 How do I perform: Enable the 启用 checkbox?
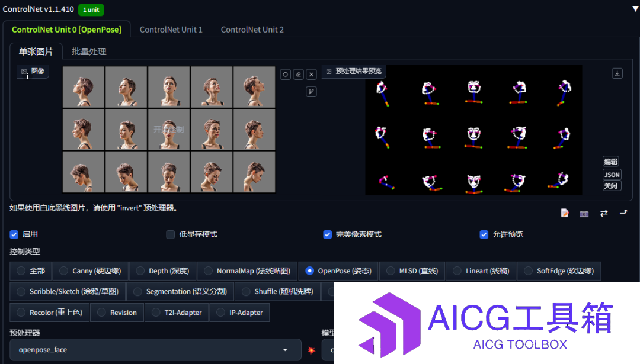[x=14, y=234]
